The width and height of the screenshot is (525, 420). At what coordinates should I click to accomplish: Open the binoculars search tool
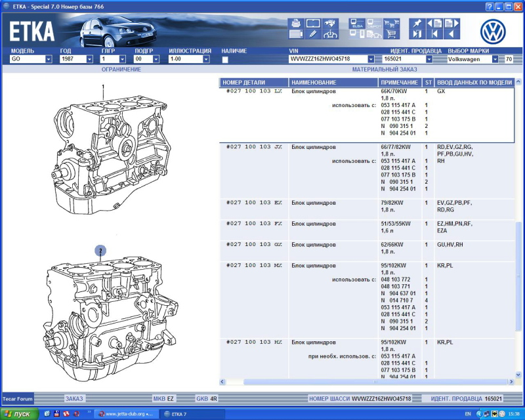(330, 23)
